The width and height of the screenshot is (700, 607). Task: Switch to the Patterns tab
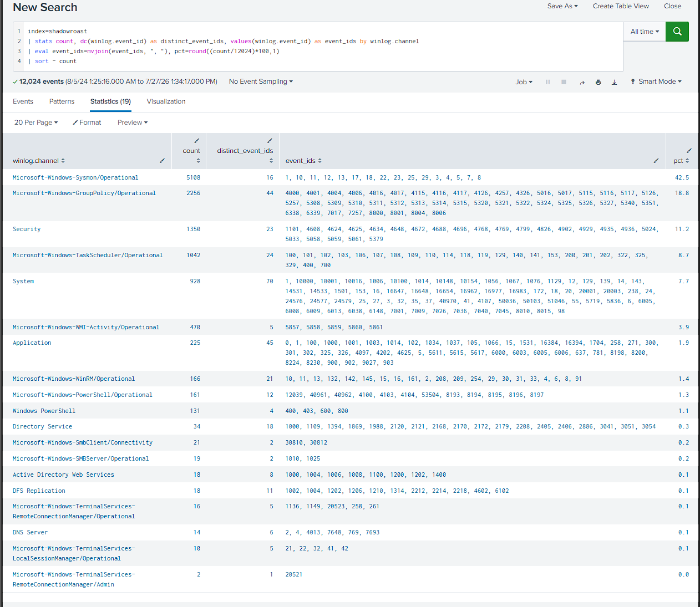[62, 101]
